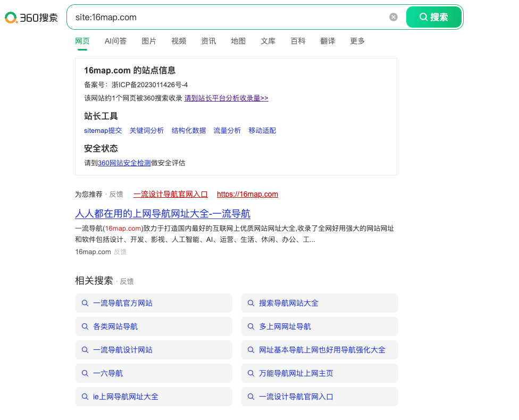Open 请到站长平台分析收录量 link
The width and height of the screenshot is (519, 420).
227,98
